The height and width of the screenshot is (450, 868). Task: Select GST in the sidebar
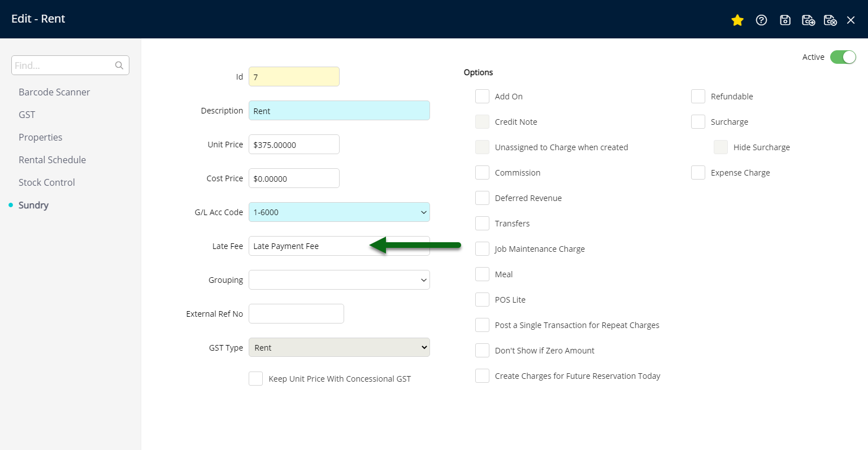pos(27,115)
